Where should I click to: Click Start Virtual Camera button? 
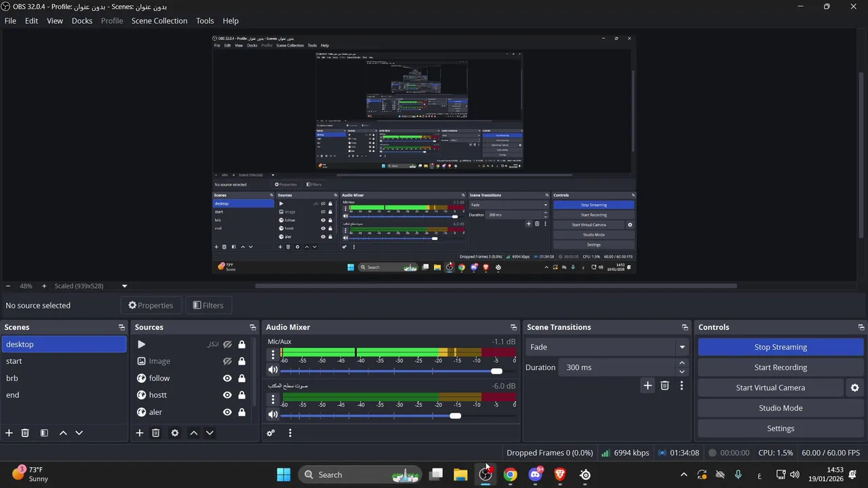pyautogui.click(x=770, y=388)
